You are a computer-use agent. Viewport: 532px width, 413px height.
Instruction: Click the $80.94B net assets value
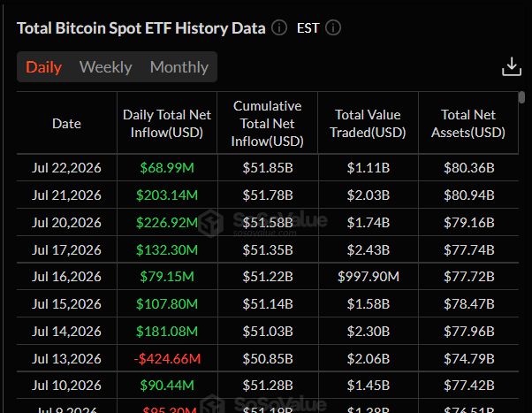(x=469, y=195)
